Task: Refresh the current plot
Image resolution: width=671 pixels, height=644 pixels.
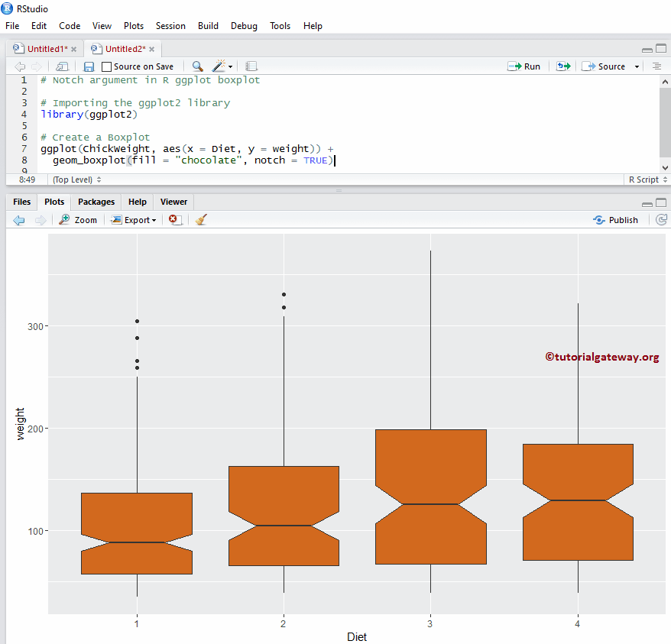Action: pyautogui.click(x=662, y=220)
